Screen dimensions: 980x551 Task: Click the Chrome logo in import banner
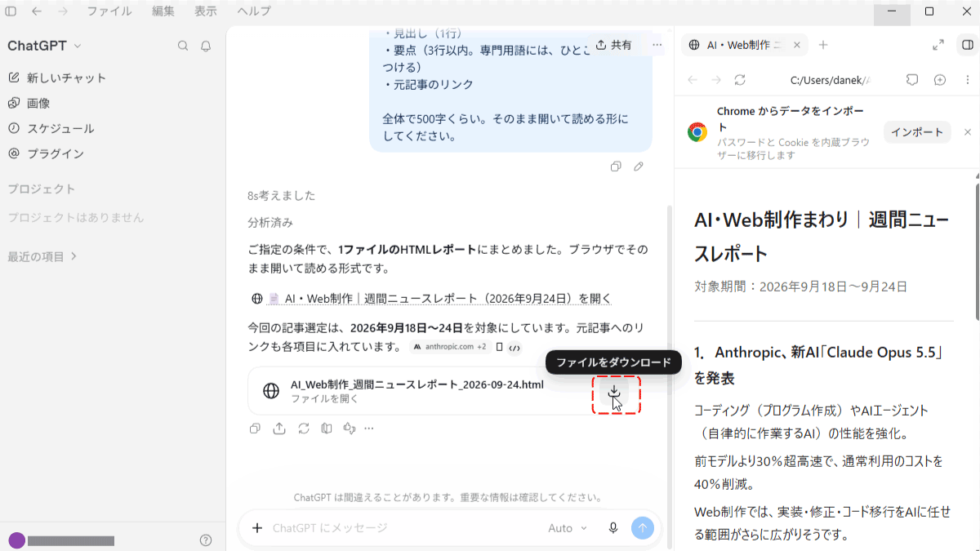697,132
